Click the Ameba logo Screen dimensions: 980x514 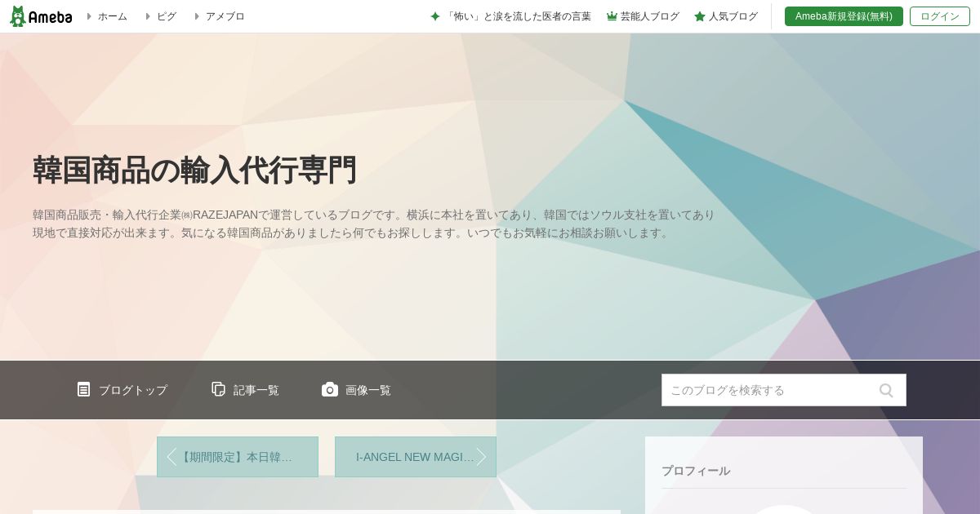[x=41, y=16]
